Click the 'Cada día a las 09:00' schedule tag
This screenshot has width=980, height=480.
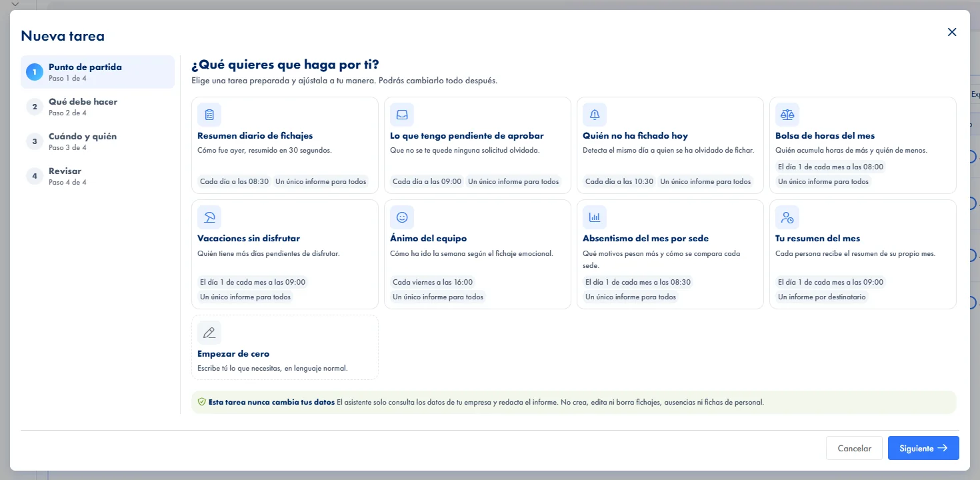click(x=427, y=181)
